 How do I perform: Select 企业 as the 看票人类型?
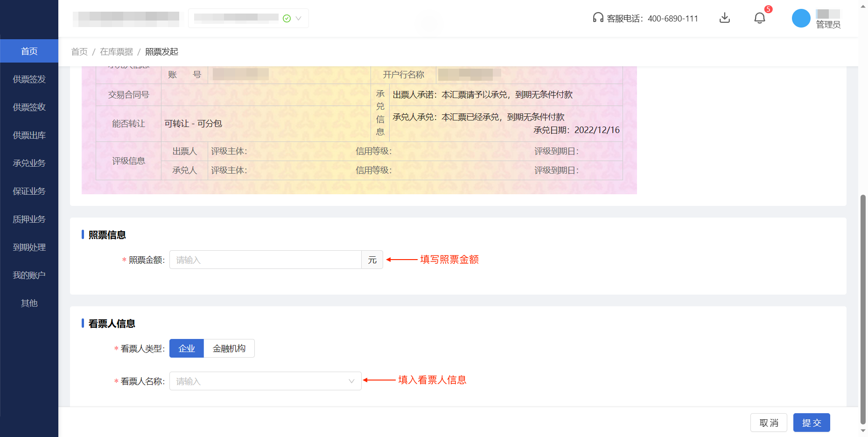tap(187, 348)
